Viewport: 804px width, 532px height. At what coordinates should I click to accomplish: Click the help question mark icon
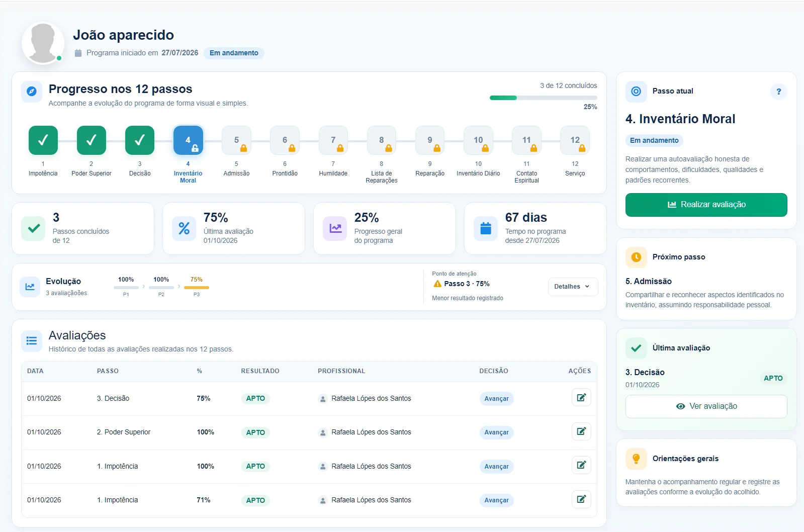(778, 92)
